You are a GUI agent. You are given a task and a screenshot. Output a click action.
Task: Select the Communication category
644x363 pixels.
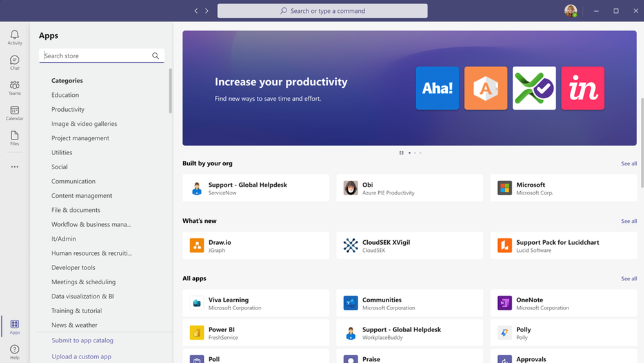[73, 181]
